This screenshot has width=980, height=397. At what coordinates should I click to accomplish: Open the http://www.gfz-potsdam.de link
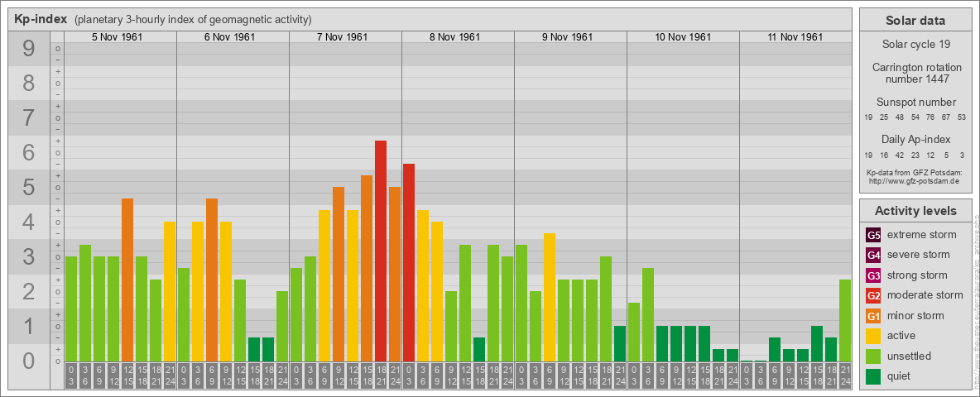click(913, 180)
